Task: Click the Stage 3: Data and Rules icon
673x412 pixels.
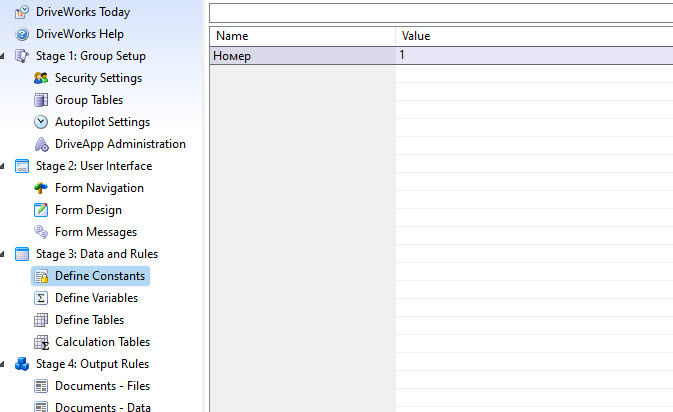Action: pyautogui.click(x=22, y=254)
